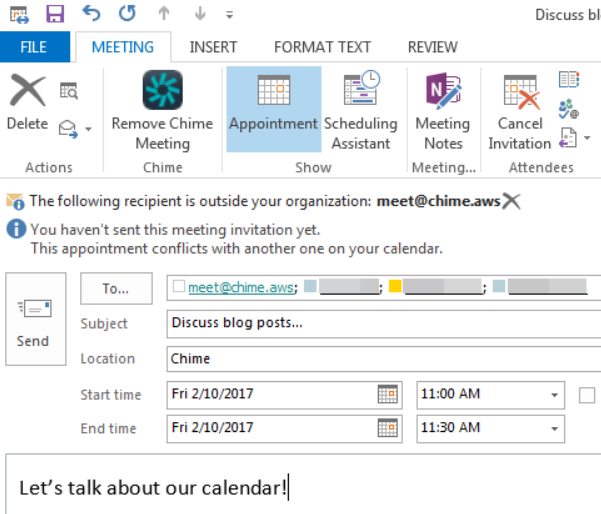Click the Save icon in quick access toolbar
601x514 pixels.
pyautogui.click(x=55, y=14)
